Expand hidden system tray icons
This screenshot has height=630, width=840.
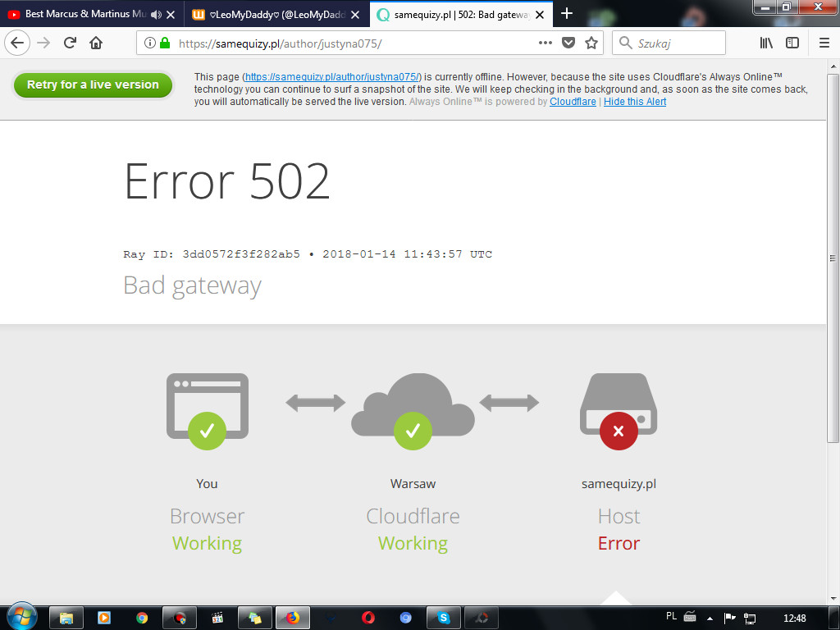tap(710, 617)
